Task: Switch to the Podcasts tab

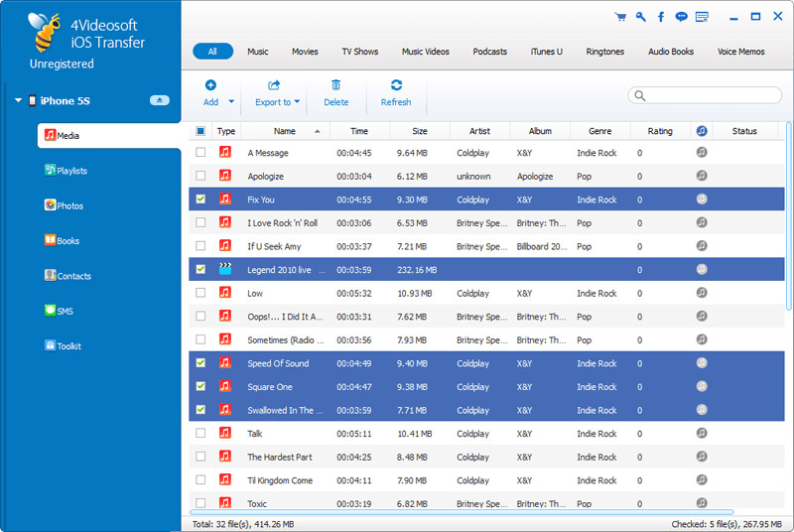Action: (490, 52)
